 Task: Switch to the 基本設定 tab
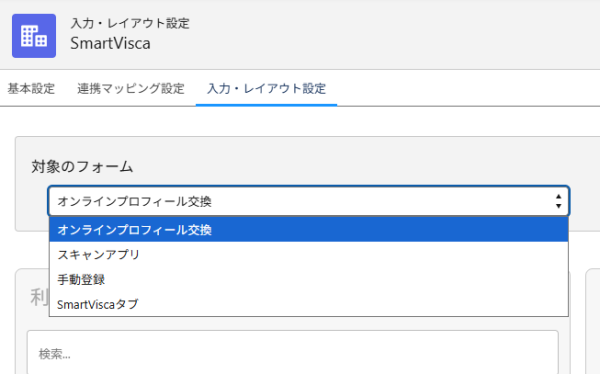(x=31, y=88)
